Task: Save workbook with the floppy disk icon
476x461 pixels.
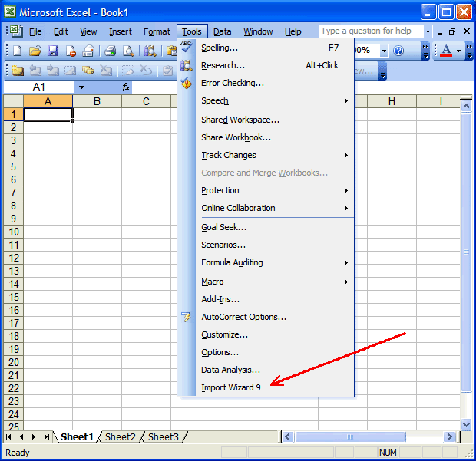Action: (x=53, y=51)
